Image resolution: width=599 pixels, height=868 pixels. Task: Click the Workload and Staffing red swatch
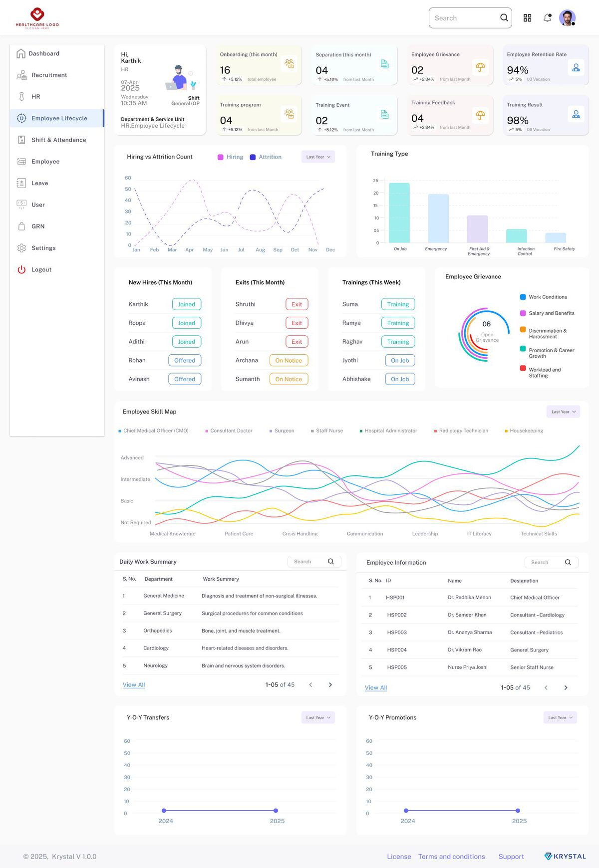(x=523, y=369)
